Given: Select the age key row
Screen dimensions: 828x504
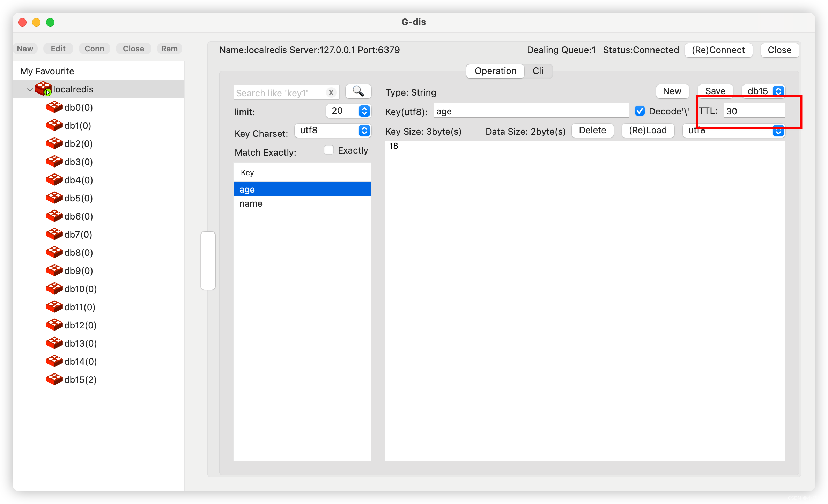Looking at the screenshot, I should tap(302, 189).
